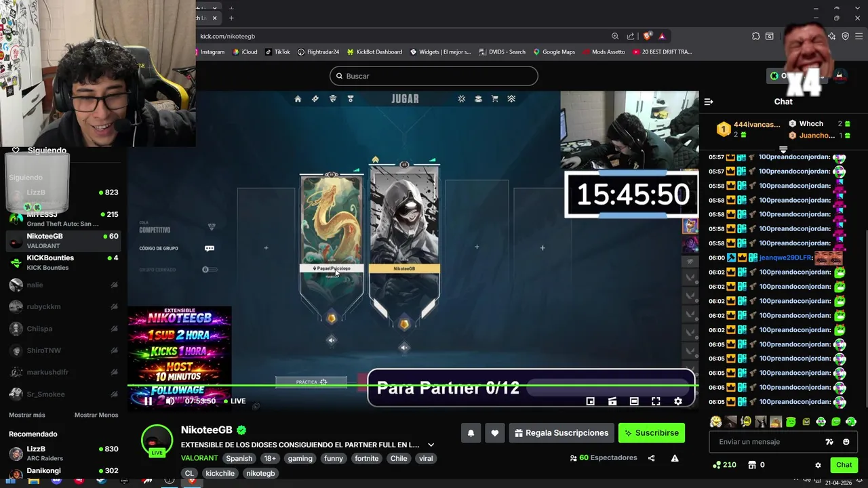Click Valorant home icon in top nav
Screen dimensions: 868x488
298,99
